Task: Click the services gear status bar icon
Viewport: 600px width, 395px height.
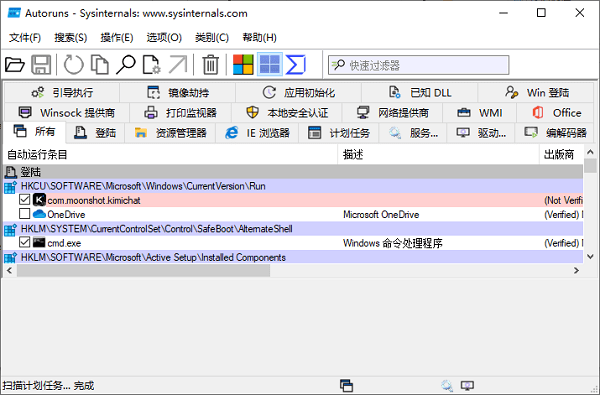Action: click(447, 385)
